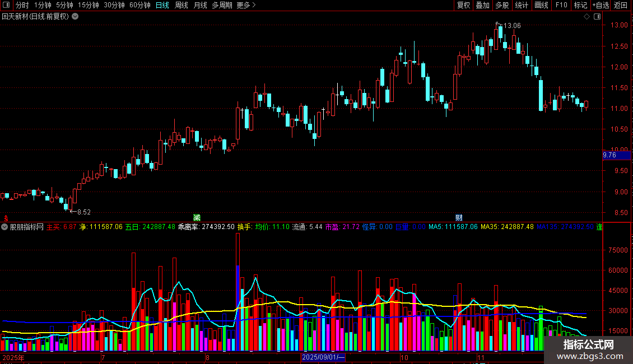Click the 均价: 11.10 indicator value
Image resolution: width=633 pixels, height=364 pixels.
[x=272, y=227]
